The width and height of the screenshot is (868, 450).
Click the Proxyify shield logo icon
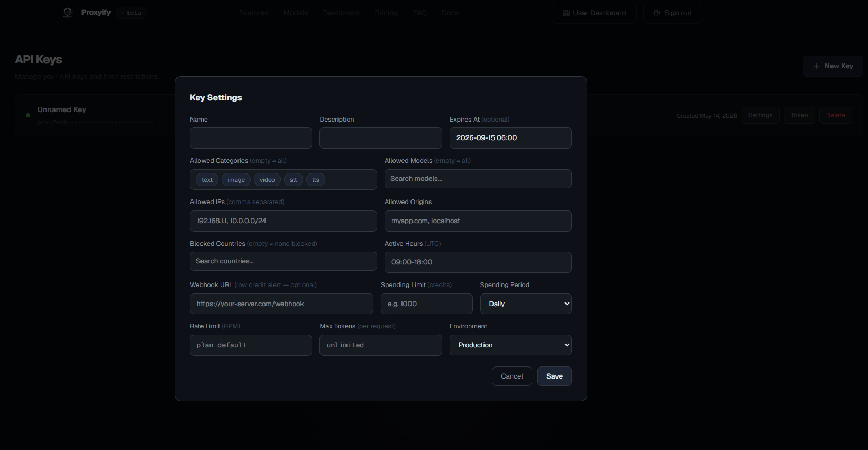coord(67,13)
